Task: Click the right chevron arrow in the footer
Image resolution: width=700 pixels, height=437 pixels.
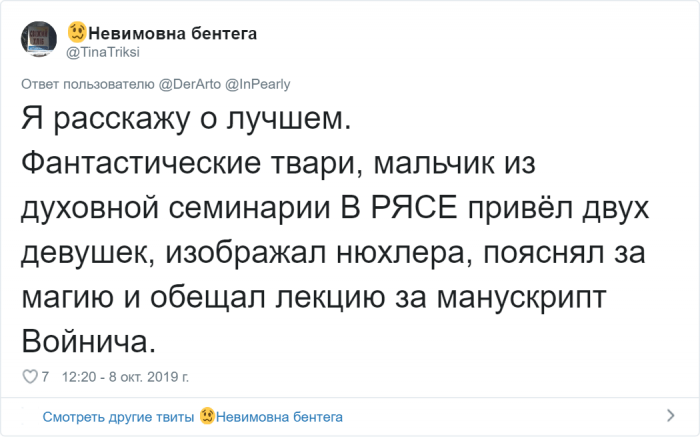Action: coord(671,416)
